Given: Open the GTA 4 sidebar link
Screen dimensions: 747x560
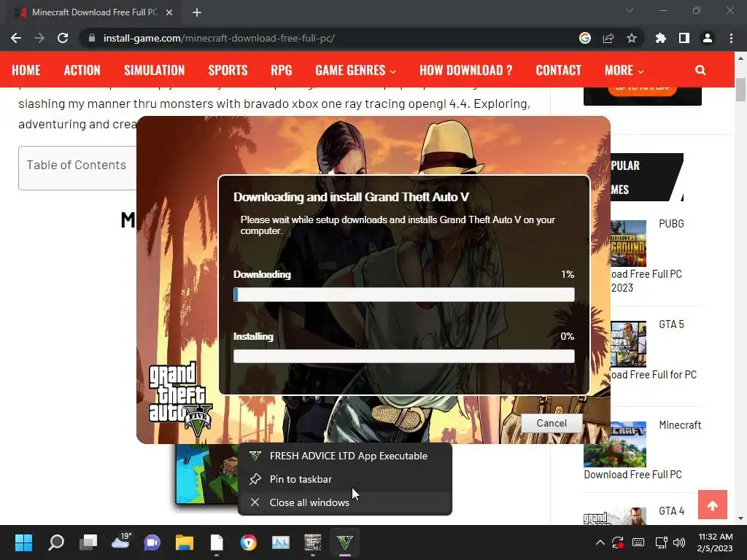Looking at the screenshot, I should click(x=671, y=511).
